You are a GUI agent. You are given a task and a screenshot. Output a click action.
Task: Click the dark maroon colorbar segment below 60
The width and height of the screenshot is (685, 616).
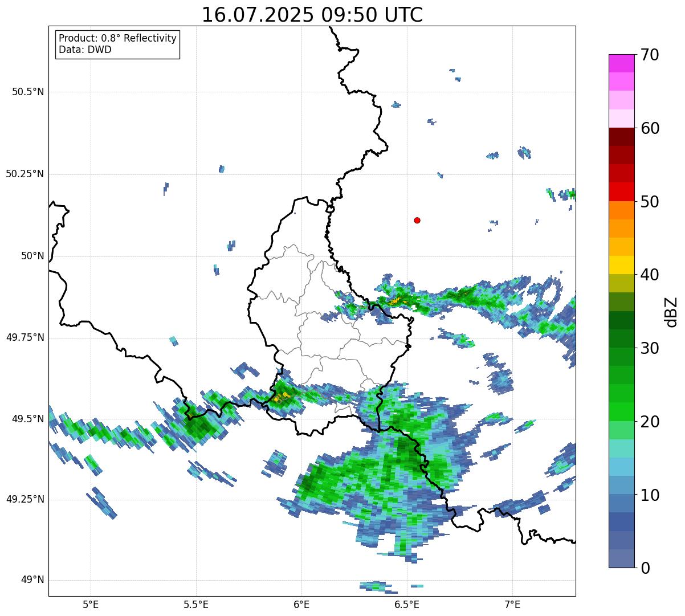point(621,137)
